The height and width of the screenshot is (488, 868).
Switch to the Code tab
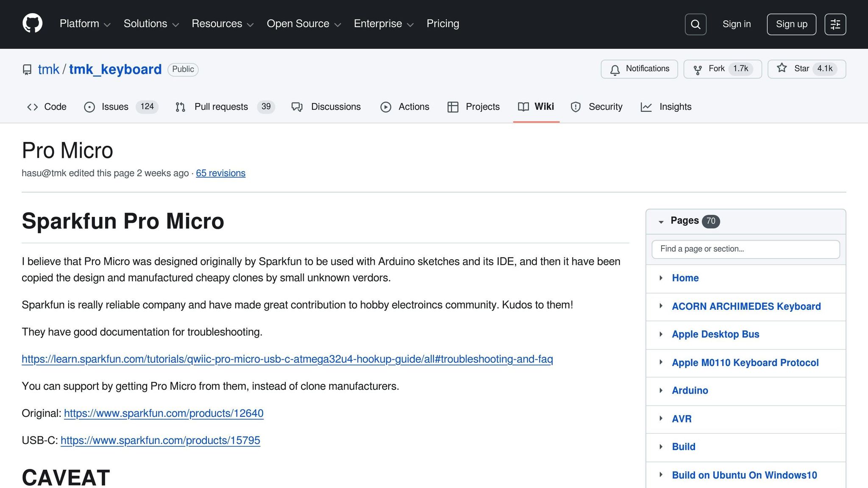[47, 107]
